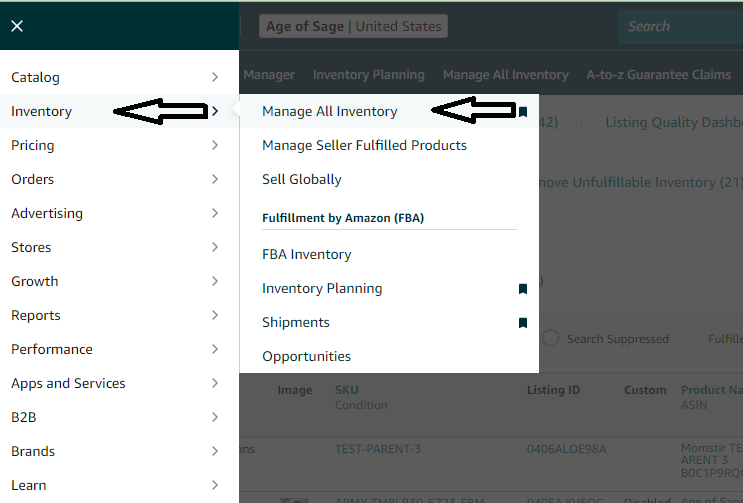Screen dimensions: 743x503
Task: Select Sell Globally option
Action: (302, 180)
